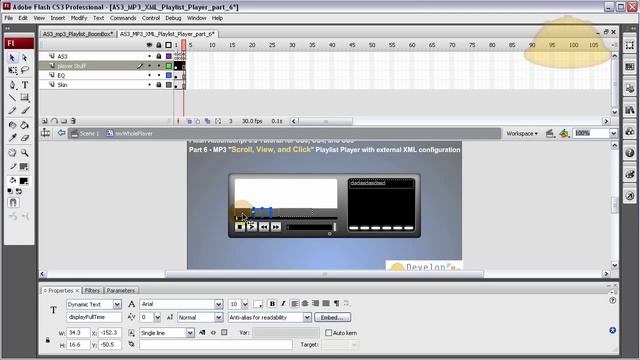Select the Line tool
640x360 pixels.
coord(12,98)
